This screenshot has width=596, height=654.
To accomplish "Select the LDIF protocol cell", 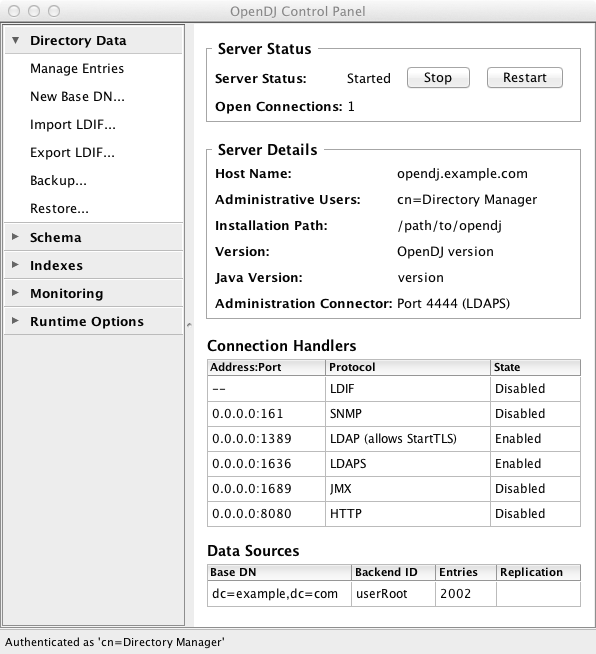I will tap(408, 389).
